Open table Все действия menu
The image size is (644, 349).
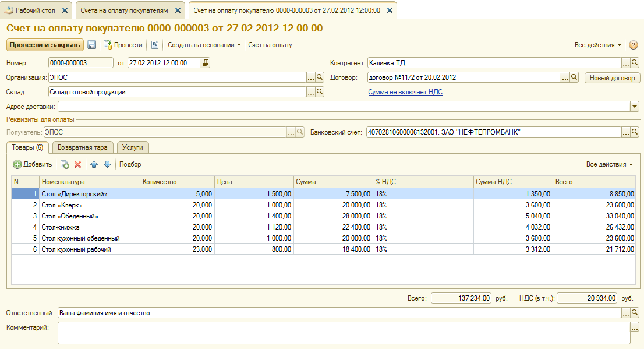[x=609, y=164]
